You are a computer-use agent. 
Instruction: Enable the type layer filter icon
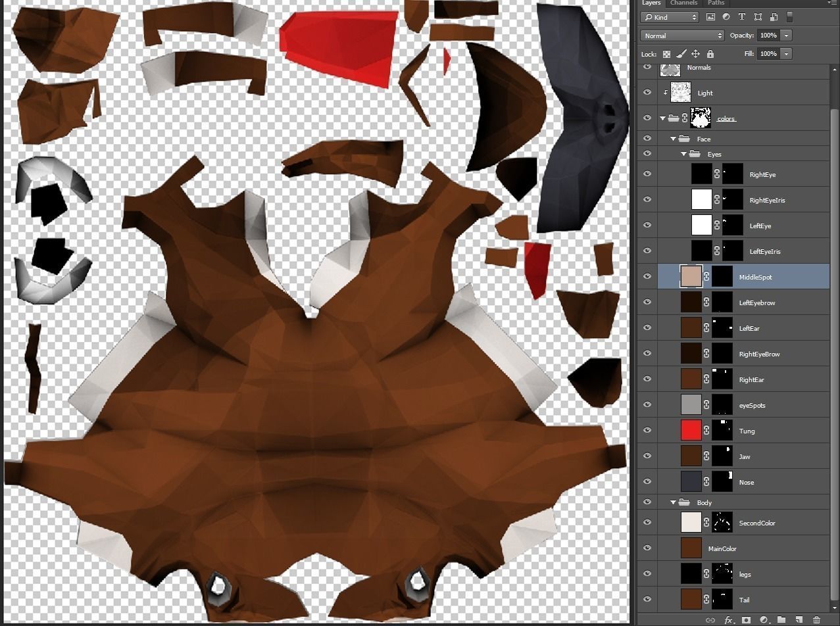click(742, 17)
